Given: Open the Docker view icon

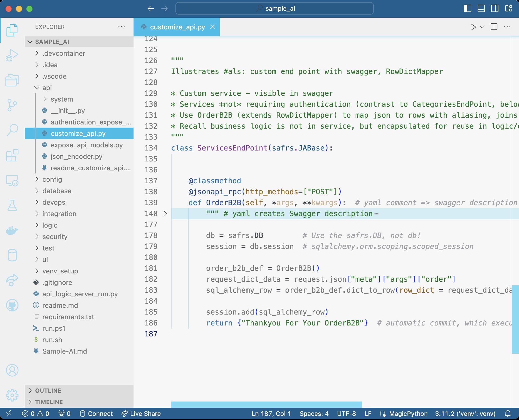Looking at the screenshot, I should [x=12, y=230].
